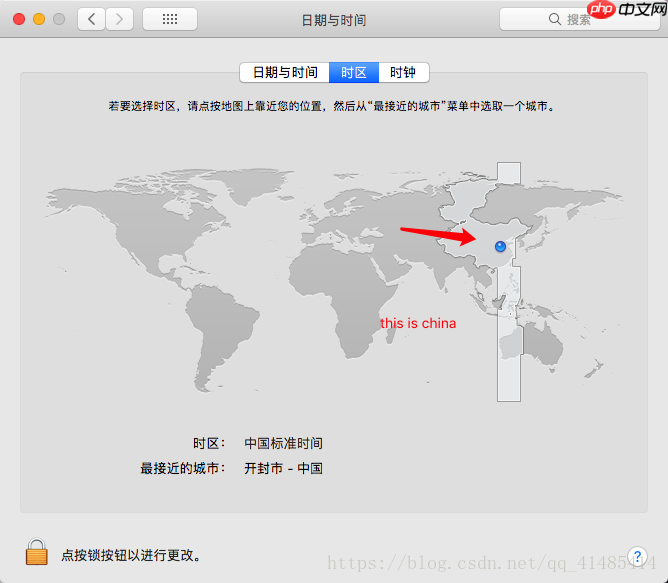Click Australia on the world map

541,345
